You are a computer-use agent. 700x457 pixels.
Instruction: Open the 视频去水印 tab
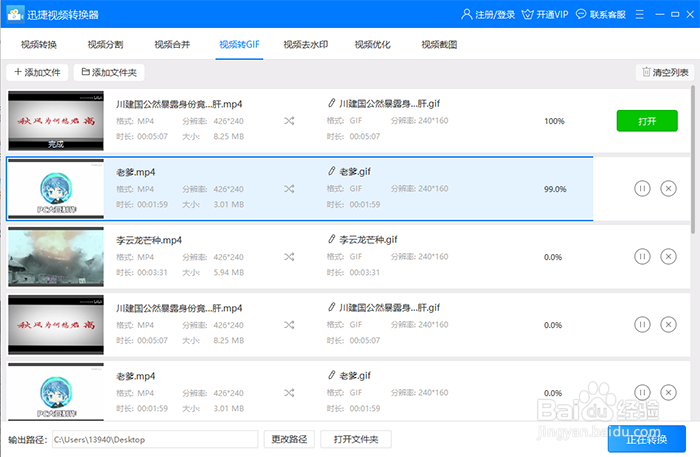click(x=306, y=44)
